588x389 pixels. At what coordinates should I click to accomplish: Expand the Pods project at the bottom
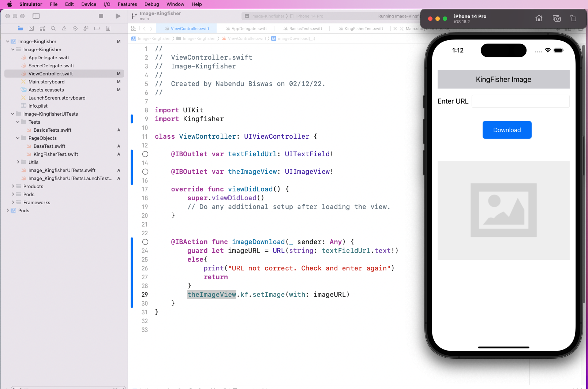coord(8,210)
